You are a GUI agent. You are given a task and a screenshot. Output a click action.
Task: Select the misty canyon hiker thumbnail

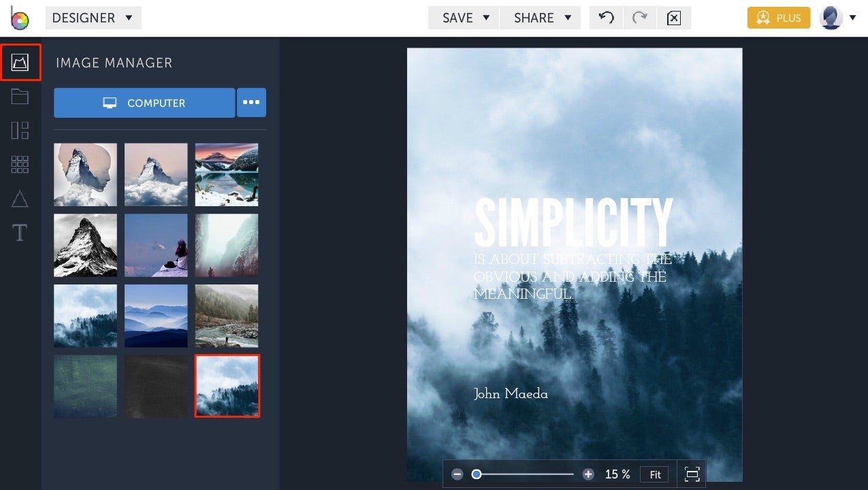tap(227, 245)
